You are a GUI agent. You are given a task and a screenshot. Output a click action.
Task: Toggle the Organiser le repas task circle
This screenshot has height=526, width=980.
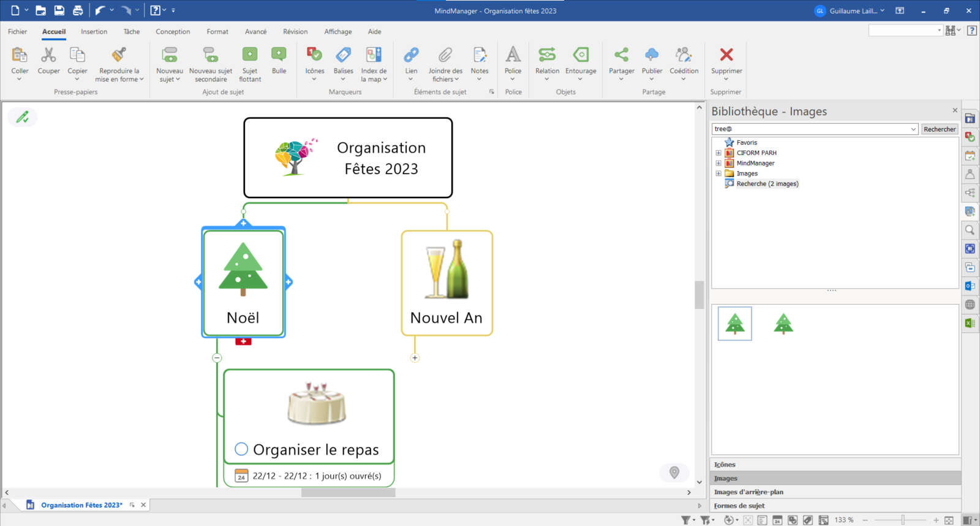[241, 449]
